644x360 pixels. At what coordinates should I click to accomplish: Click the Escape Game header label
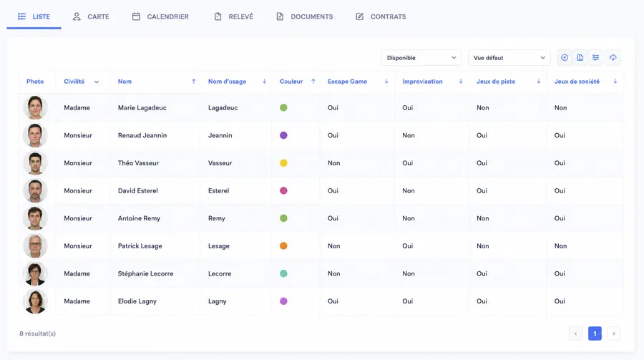pos(348,82)
